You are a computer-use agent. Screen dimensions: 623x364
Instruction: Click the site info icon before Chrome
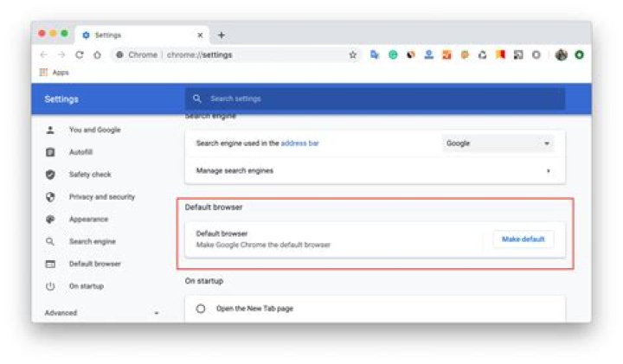119,54
